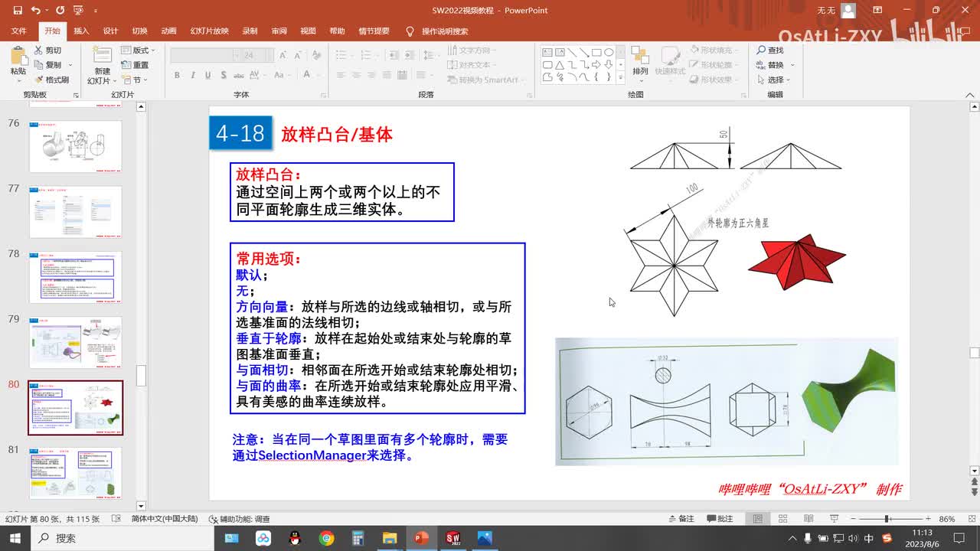Click zoom percentage 86% button
Screen dimensions: 980x551
tap(947, 519)
